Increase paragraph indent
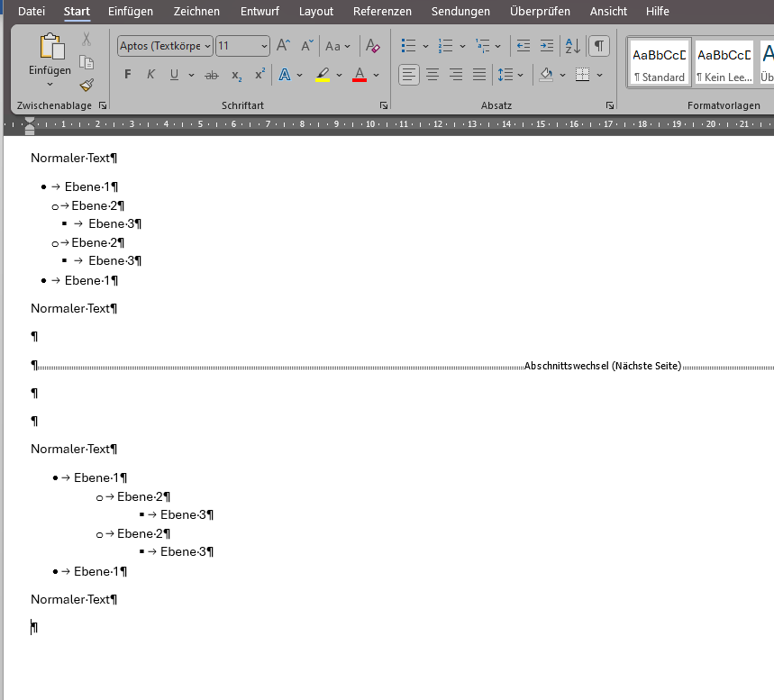Viewport: 774px width, 700px height. 547,46
